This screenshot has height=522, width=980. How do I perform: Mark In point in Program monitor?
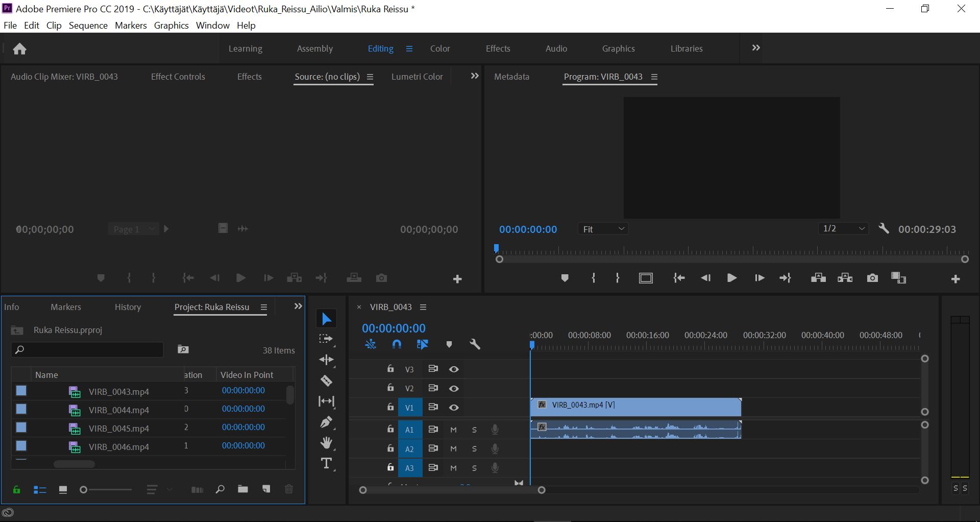593,278
